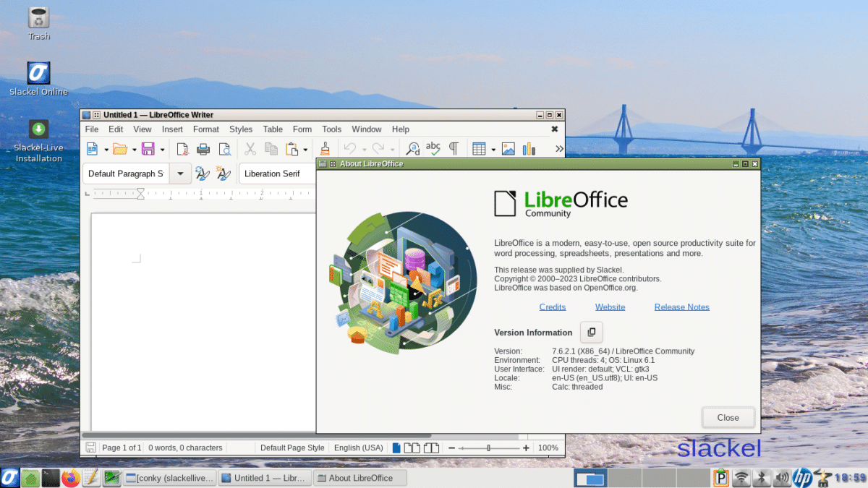The image size is (868, 488).
Task: Open a new document with the New icon
Action: point(91,149)
